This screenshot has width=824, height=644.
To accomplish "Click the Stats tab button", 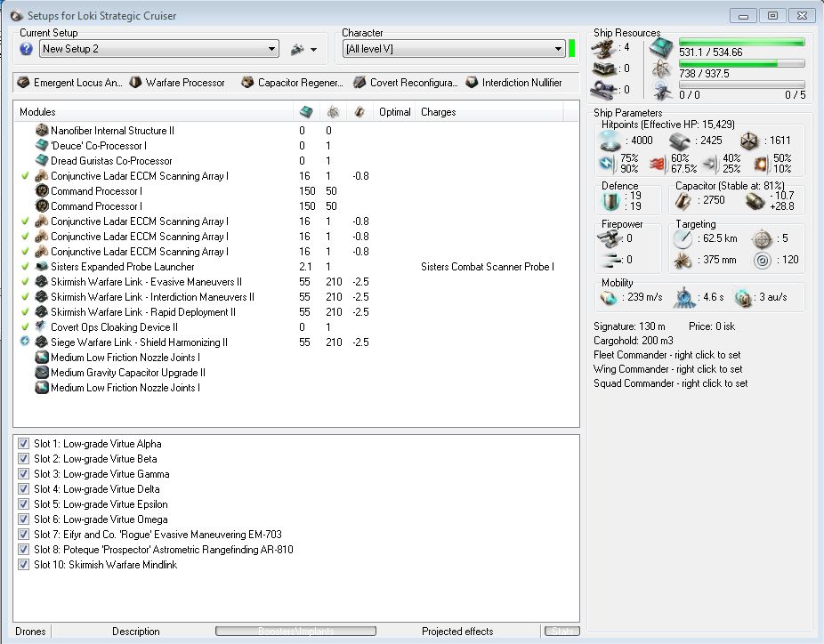I will point(561,631).
